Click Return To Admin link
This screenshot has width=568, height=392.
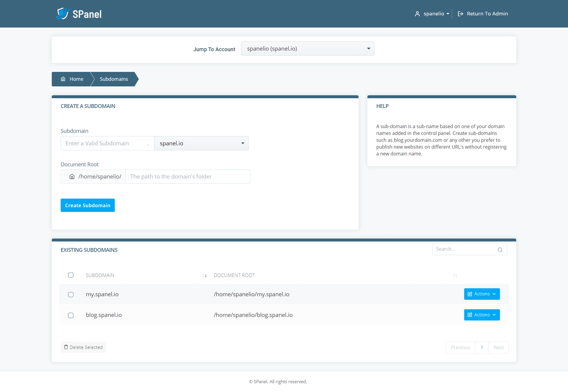pyautogui.click(x=483, y=14)
